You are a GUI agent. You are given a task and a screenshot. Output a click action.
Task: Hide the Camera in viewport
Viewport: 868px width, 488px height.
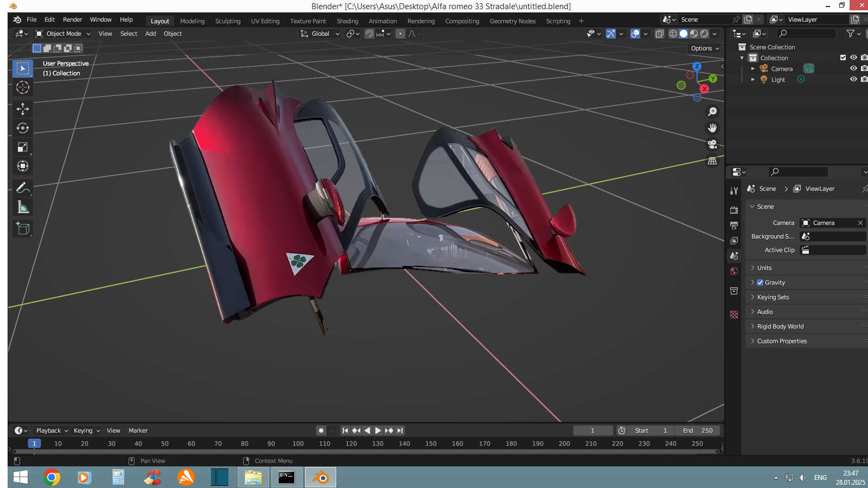coord(853,69)
